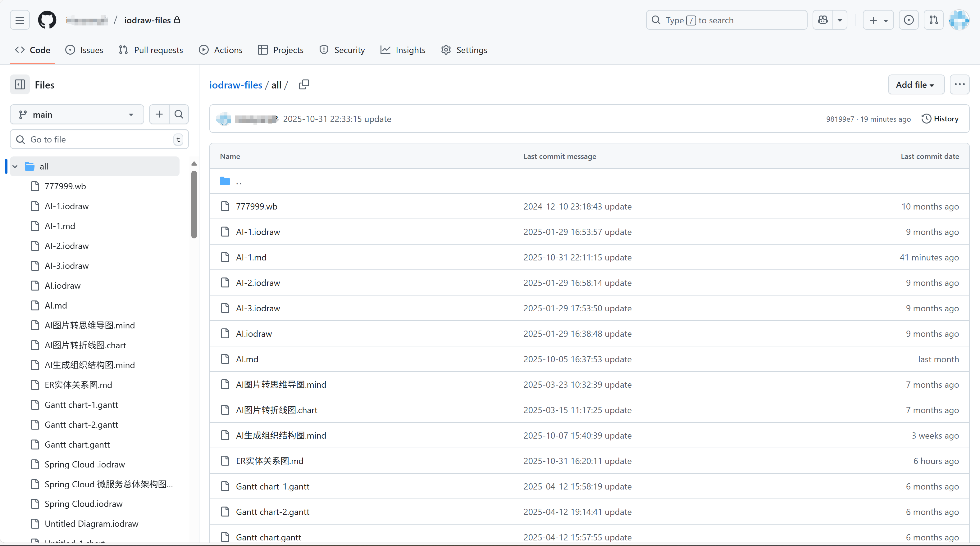The image size is (980, 546).
Task: Go to the Insights tab
Action: click(403, 50)
